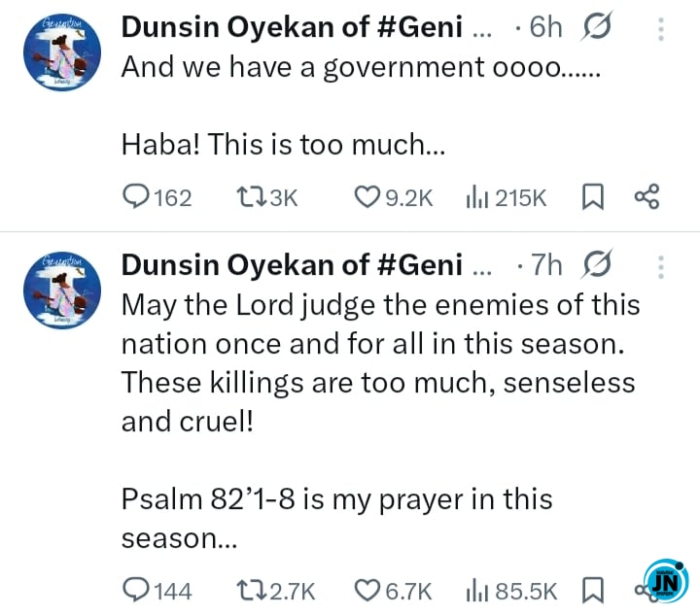Reply to the Psalm 82 prayer tweet
The width and height of the screenshot is (700, 615).
coord(136,590)
